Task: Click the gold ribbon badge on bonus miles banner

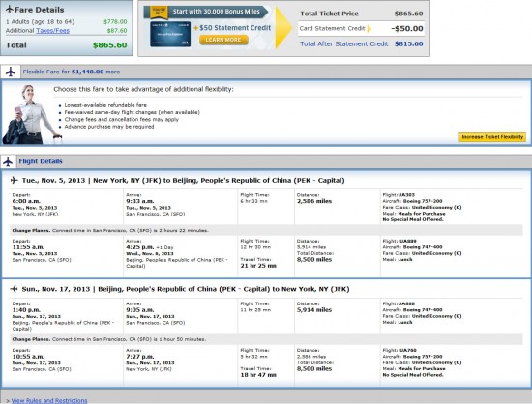Action: click(159, 13)
